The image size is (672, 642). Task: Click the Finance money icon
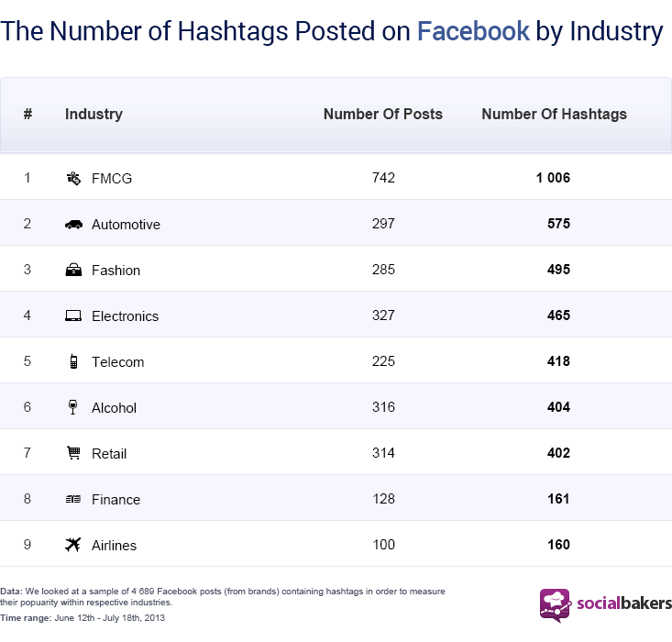[73, 499]
